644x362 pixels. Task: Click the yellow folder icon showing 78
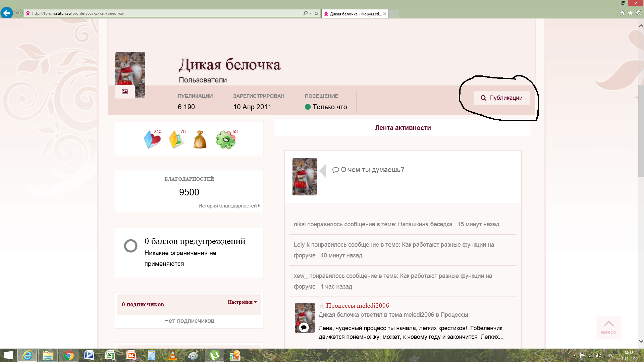(x=176, y=139)
